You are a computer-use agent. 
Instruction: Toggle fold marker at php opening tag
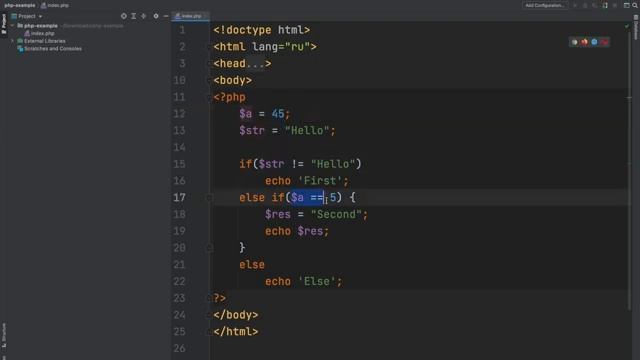click(210, 97)
